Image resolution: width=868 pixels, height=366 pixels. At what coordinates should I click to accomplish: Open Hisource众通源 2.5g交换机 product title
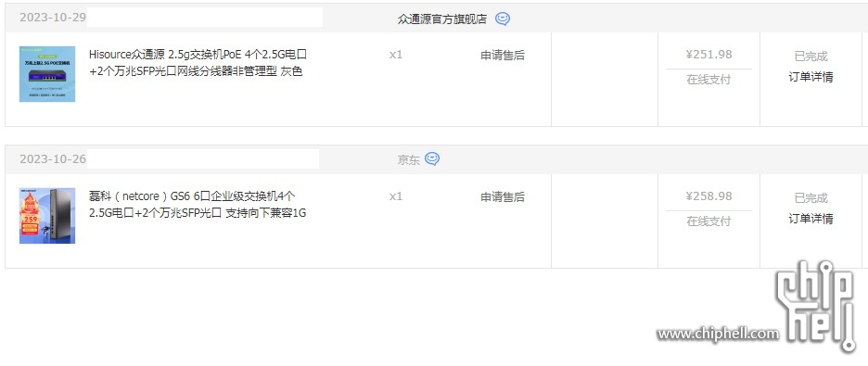point(198,63)
